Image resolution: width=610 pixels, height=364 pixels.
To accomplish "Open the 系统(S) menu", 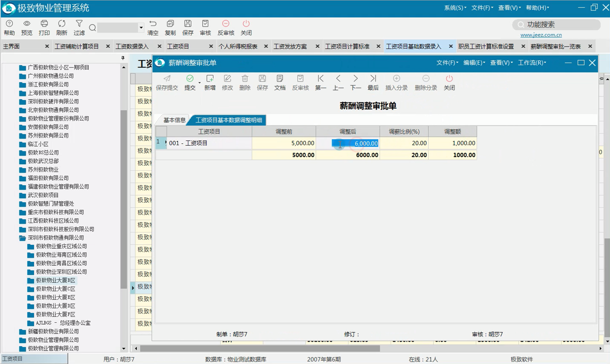I will click(x=455, y=8).
